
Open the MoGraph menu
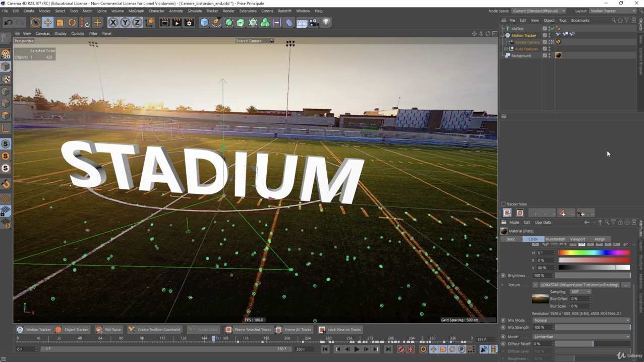[136, 11]
